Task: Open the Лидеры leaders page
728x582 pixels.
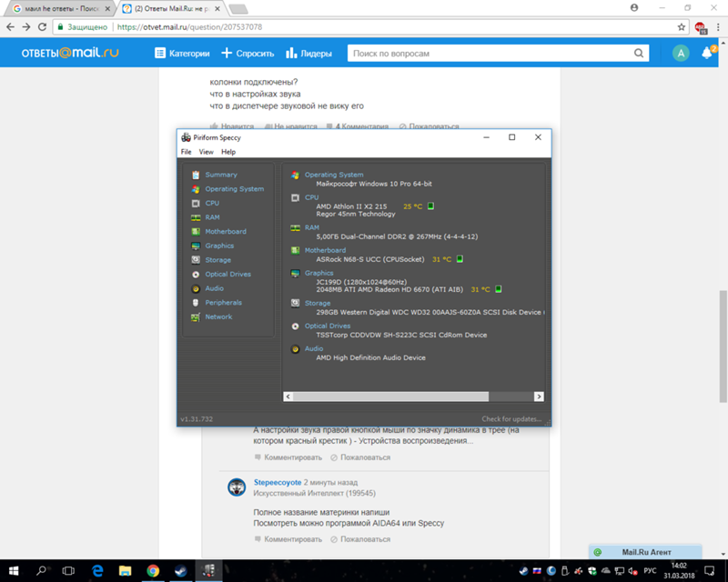Action: pos(308,54)
